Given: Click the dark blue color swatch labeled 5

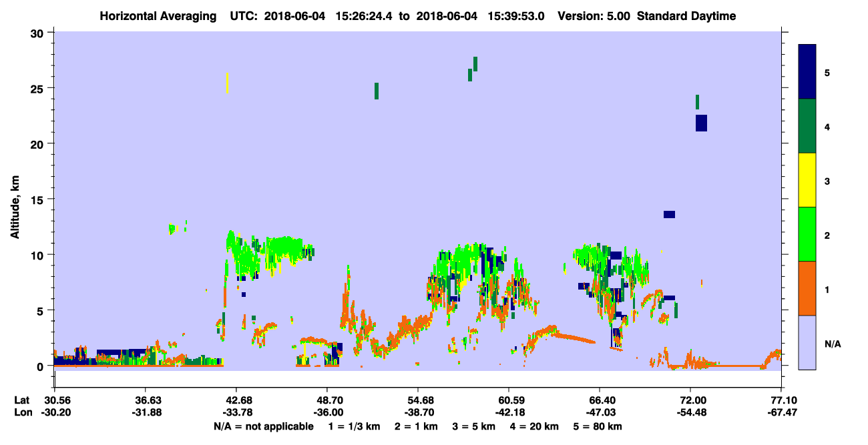Looking at the screenshot, I should 807,72.
